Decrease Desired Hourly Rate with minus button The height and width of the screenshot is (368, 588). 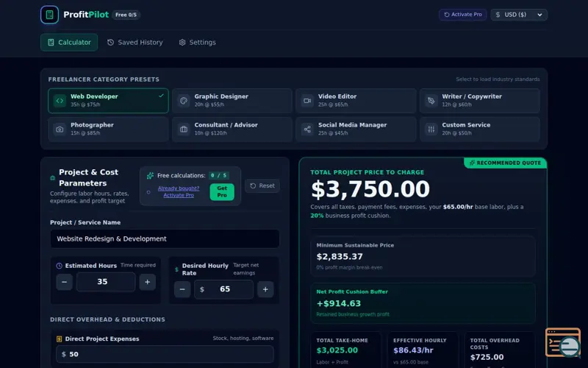click(182, 289)
